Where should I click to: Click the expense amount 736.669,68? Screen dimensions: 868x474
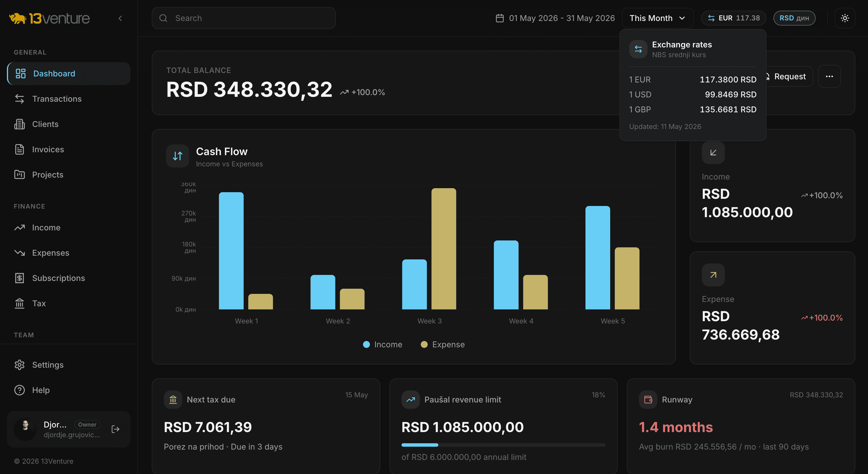(x=741, y=334)
